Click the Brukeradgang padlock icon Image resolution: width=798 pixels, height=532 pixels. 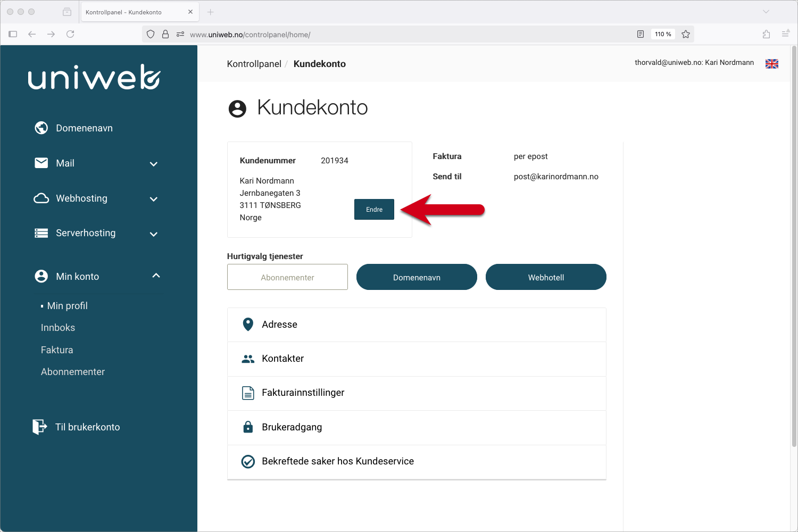(248, 427)
